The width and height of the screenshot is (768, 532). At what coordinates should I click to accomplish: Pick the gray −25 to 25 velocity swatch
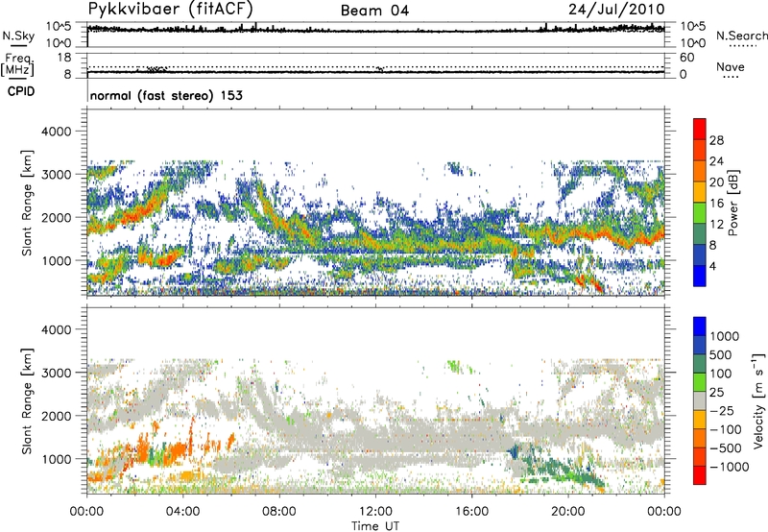(x=700, y=400)
